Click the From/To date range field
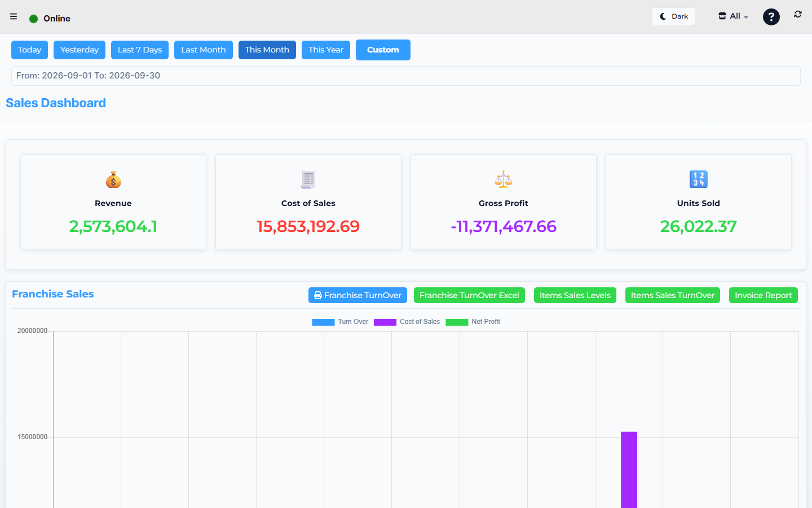 (x=406, y=76)
